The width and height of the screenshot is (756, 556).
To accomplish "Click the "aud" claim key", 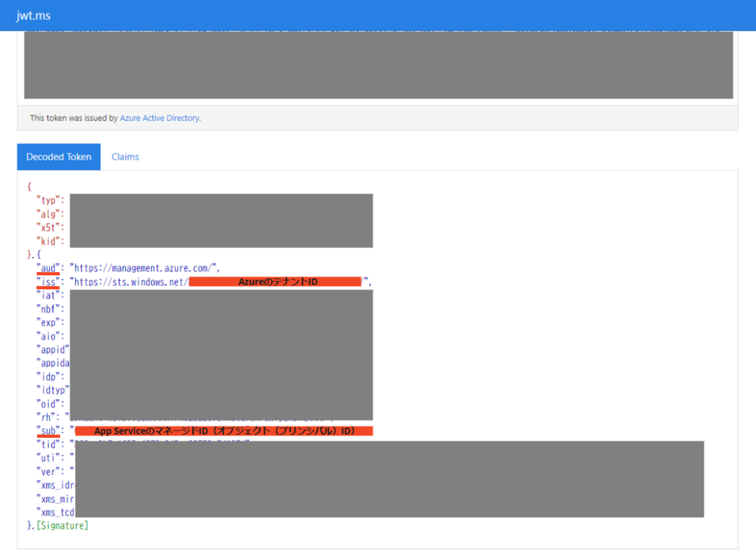I will coord(48,268).
